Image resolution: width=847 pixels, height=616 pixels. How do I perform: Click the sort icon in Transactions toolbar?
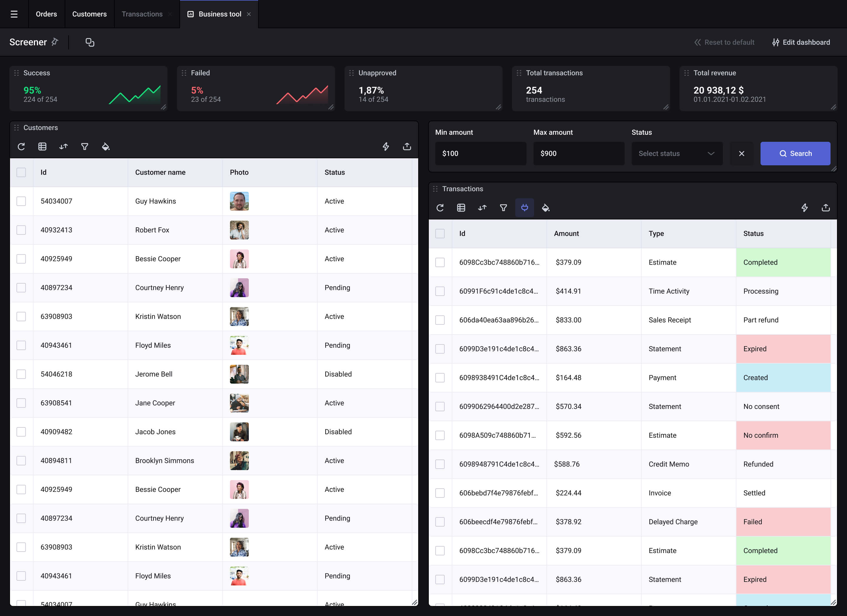point(482,208)
